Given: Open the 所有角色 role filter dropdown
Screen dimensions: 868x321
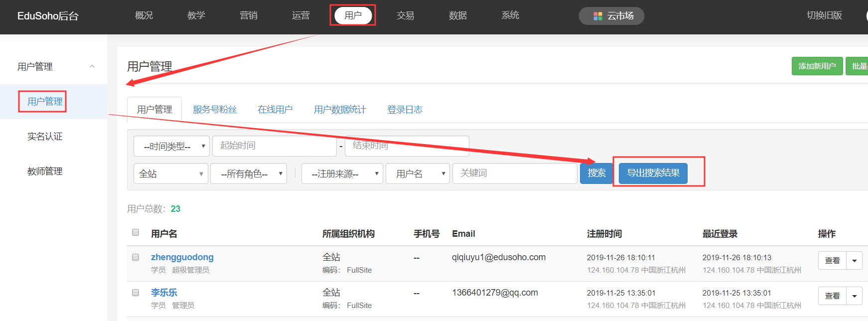Looking at the screenshot, I should [248, 173].
